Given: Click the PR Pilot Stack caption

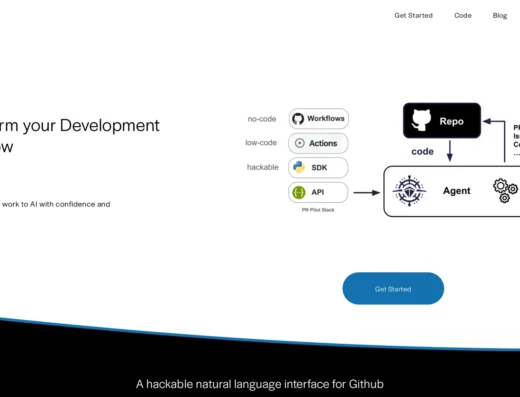Looking at the screenshot, I should click(318, 210).
